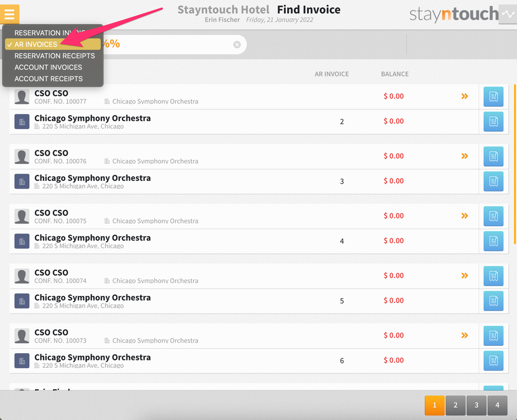Open invoice icon for CONF. NO. 100074
This screenshot has height=420, width=517.
pos(493,276)
